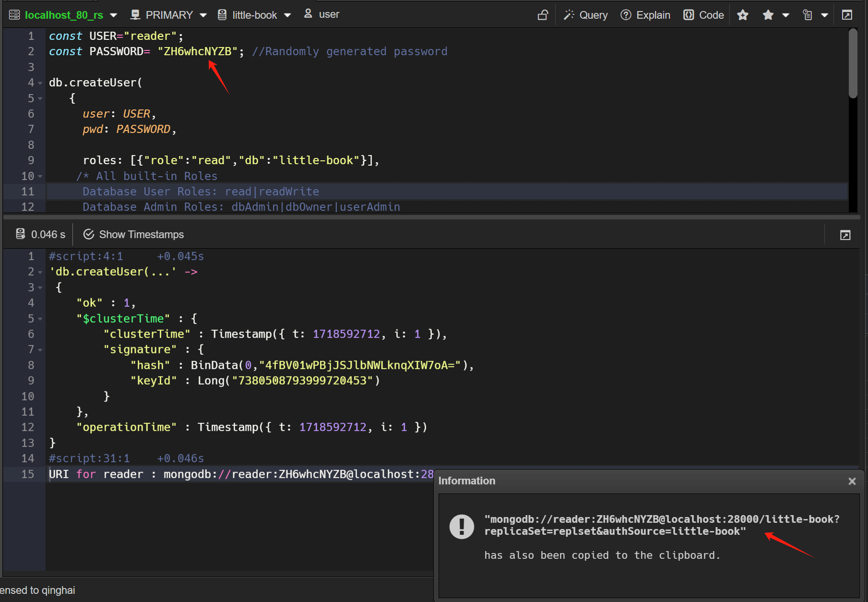Click the user collection label
This screenshot has width=868, height=602.
click(329, 14)
